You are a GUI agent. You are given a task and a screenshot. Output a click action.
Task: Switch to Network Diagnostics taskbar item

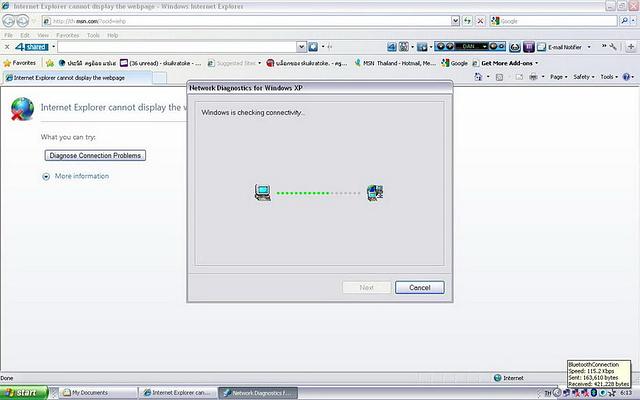click(x=258, y=393)
